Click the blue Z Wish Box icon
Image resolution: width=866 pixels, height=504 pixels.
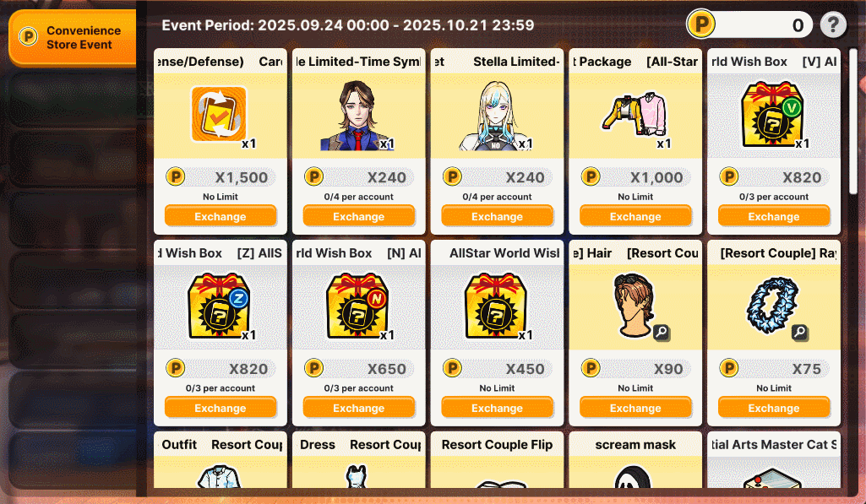220,306
